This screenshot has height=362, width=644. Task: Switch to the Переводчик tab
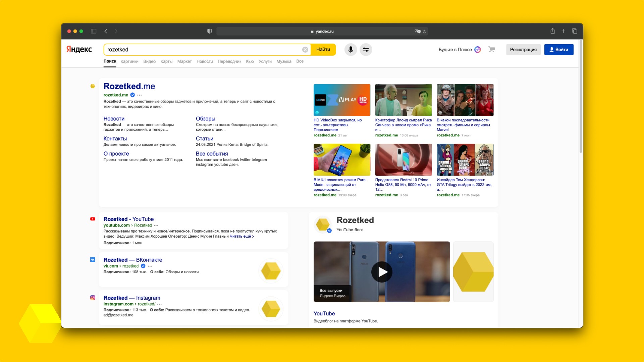pos(229,61)
